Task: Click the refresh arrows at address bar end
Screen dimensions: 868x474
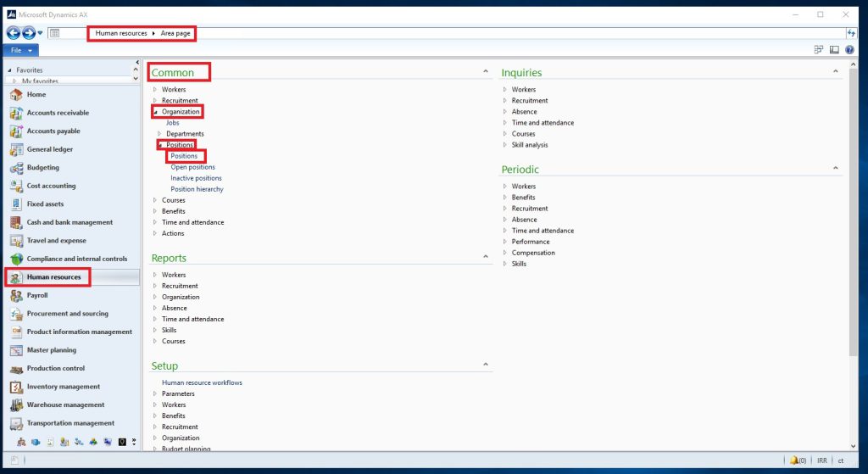Action: point(851,33)
